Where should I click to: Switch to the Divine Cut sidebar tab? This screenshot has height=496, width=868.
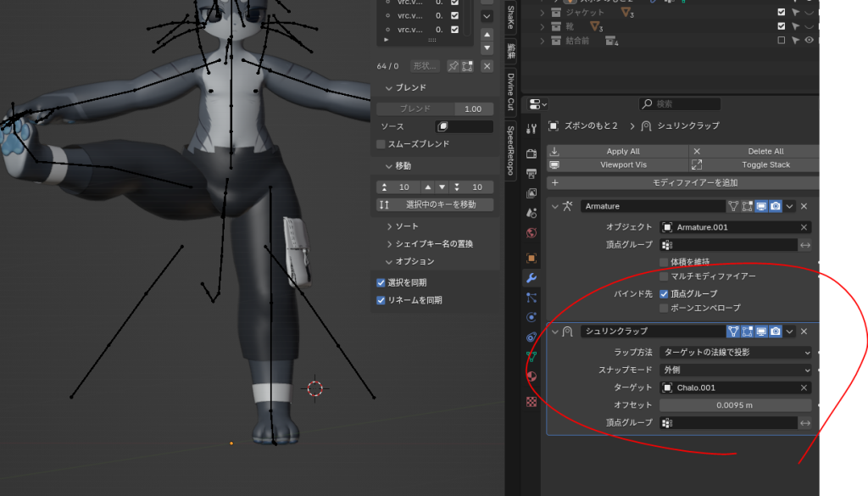511,92
